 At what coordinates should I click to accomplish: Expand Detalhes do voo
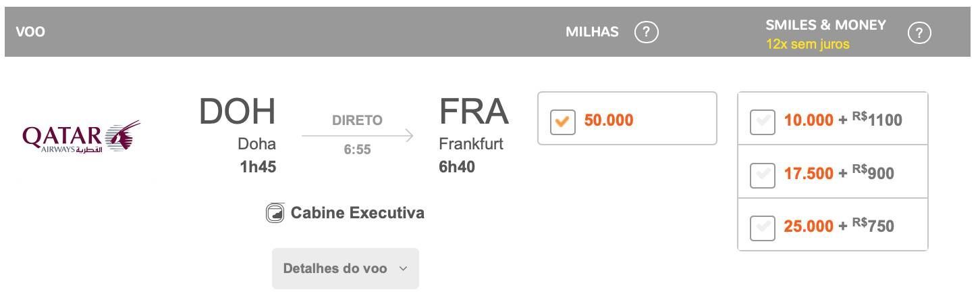coord(346,268)
